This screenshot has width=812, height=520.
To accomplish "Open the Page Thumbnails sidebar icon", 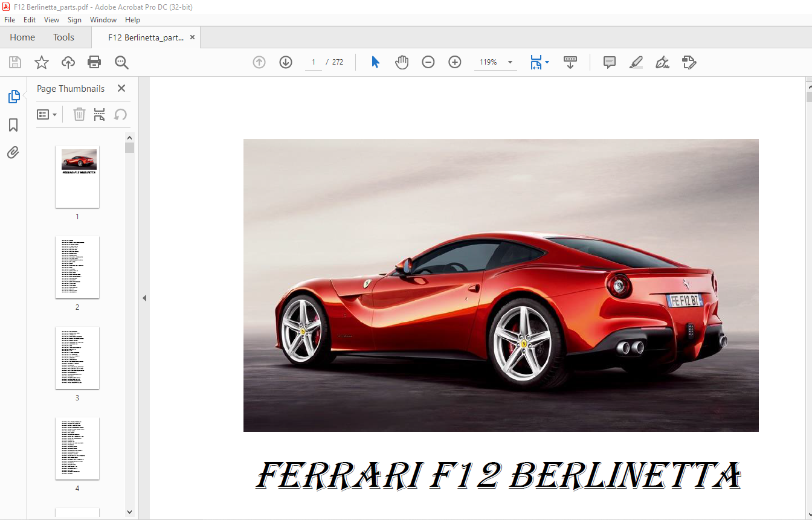I will pyautogui.click(x=13, y=97).
